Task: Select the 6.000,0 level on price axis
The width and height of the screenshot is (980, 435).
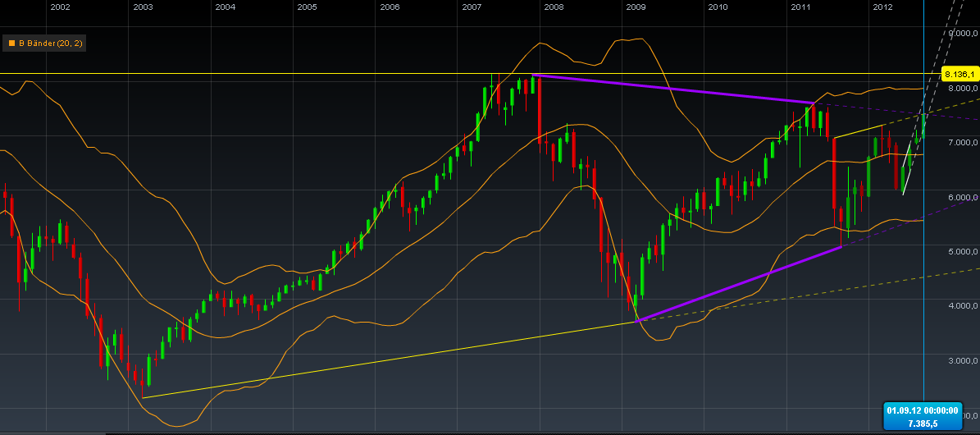Action: click(x=960, y=198)
